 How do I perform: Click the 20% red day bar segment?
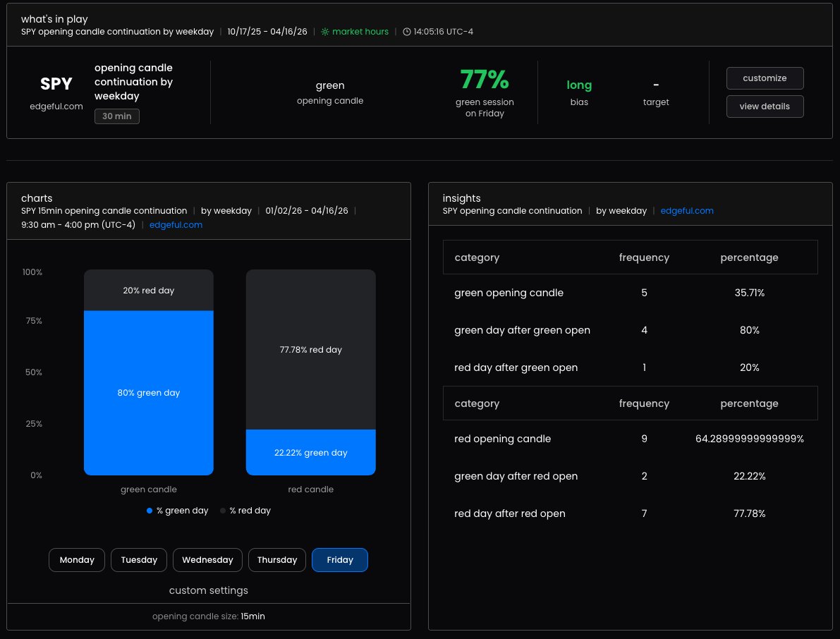tap(149, 291)
